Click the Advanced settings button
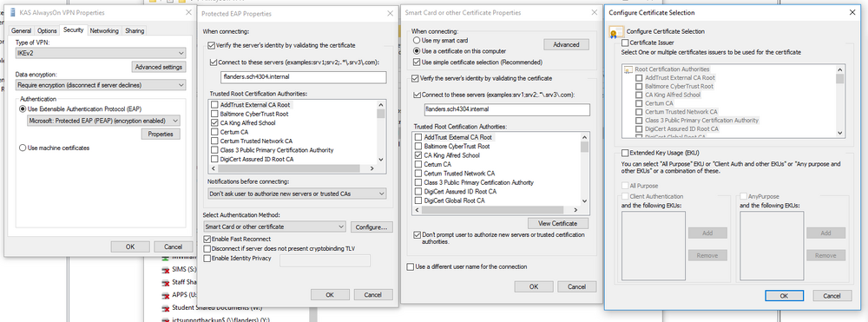The width and height of the screenshot is (868, 322). coord(158,67)
